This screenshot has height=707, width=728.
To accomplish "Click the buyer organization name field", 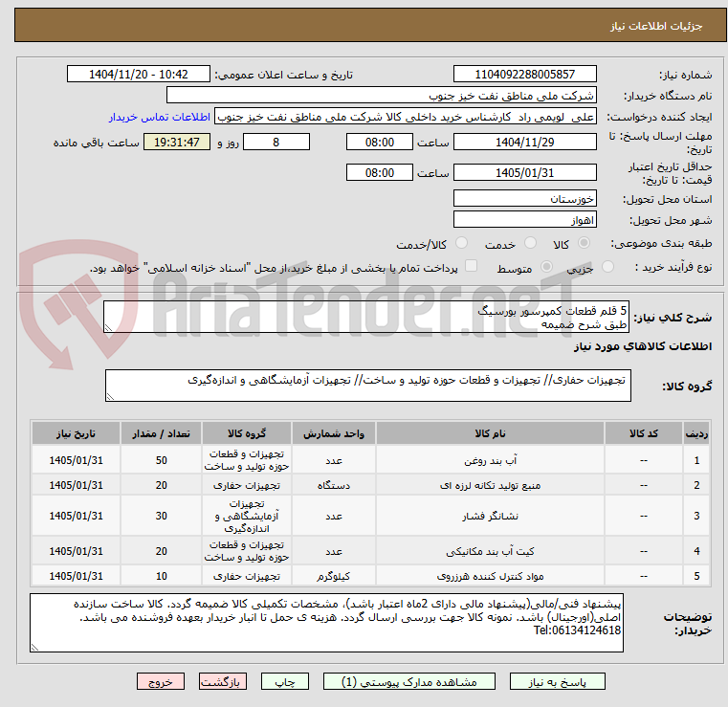I will coord(381,95).
